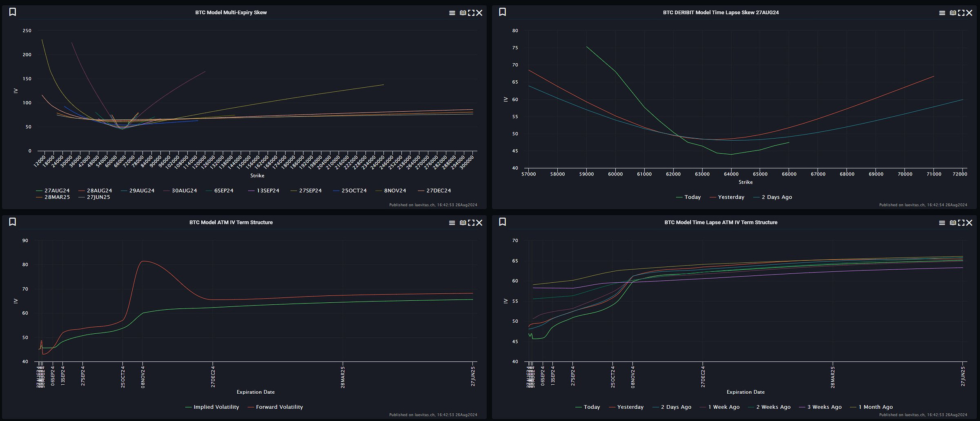Click the 64000 strike tick on Time Lapse Skew 27AUG24
Image resolution: width=980 pixels, height=421 pixels.
(731, 174)
